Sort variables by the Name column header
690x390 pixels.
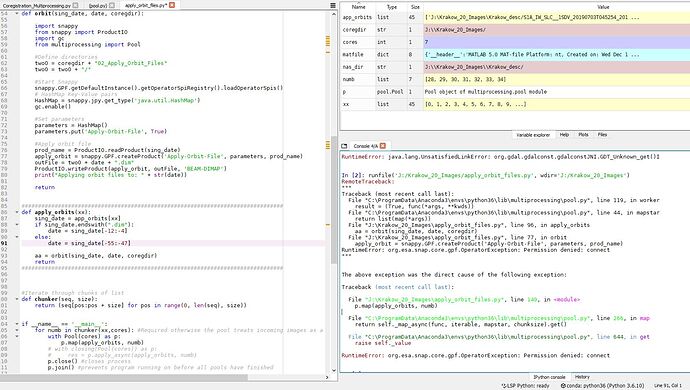point(358,7)
